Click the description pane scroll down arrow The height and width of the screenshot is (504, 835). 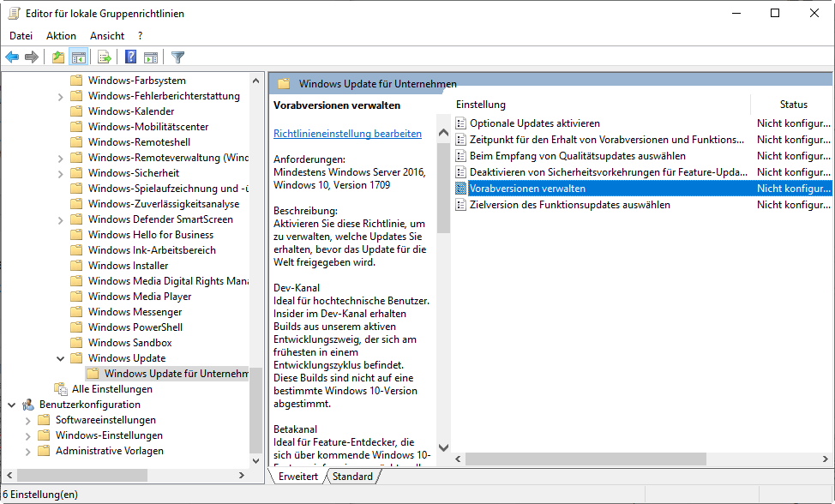(x=443, y=447)
